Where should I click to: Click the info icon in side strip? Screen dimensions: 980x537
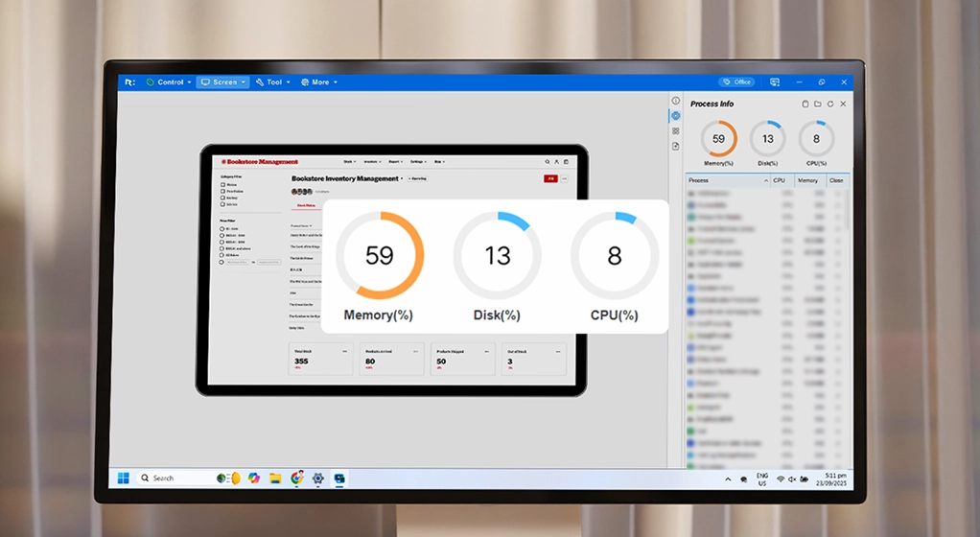(x=675, y=101)
